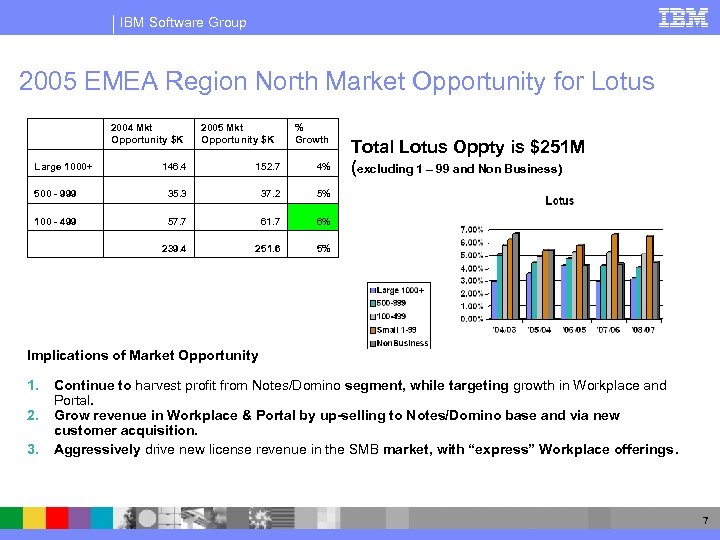Click the '07-06 chart axis label
The width and height of the screenshot is (720, 540).
pos(608,330)
